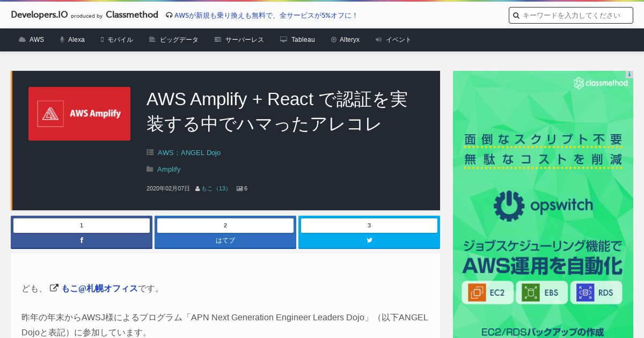Open the Classmethod logo link
644x338 pixels.
pyautogui.click(x=132, y=15)
